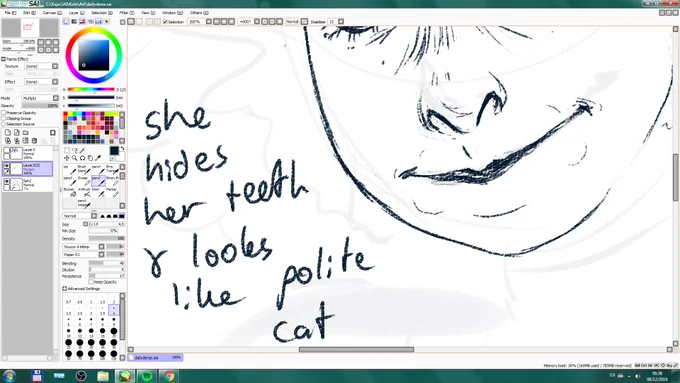Create a new layer folder
The image size is (680, 383).
pyautogui.click(x=26, y=132)
